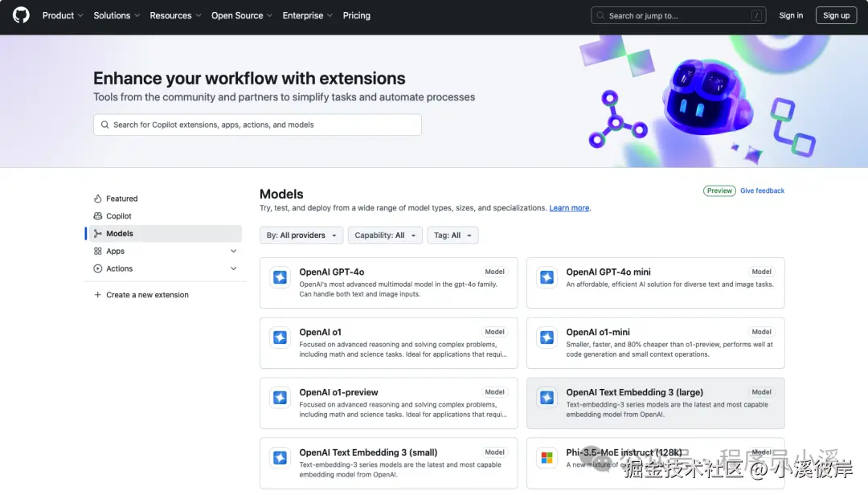868x495 pixels.
Task: Focus the Copilot extensions search field
Action: (x=257, y=125)
